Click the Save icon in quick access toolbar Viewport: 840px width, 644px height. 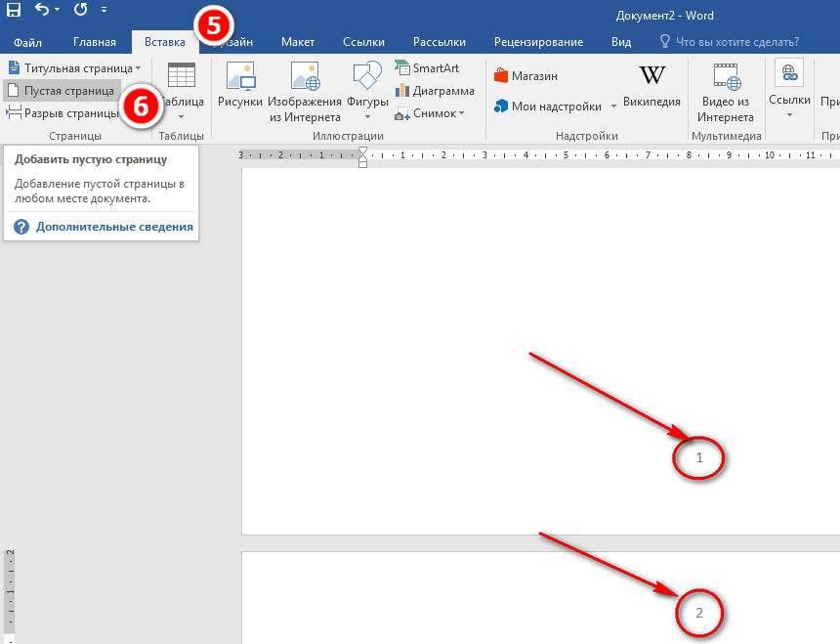tap(13, 9)
